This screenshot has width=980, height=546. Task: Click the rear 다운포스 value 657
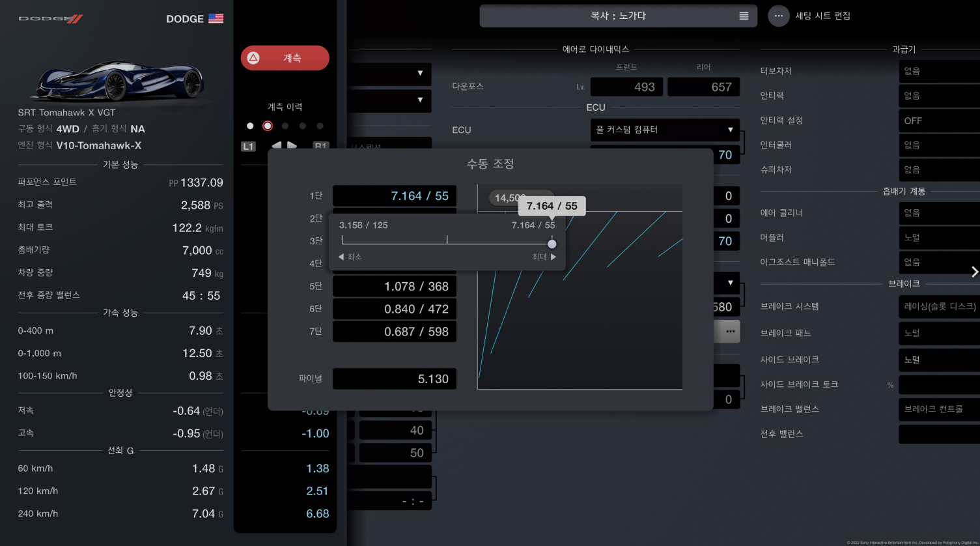(703, 87)
